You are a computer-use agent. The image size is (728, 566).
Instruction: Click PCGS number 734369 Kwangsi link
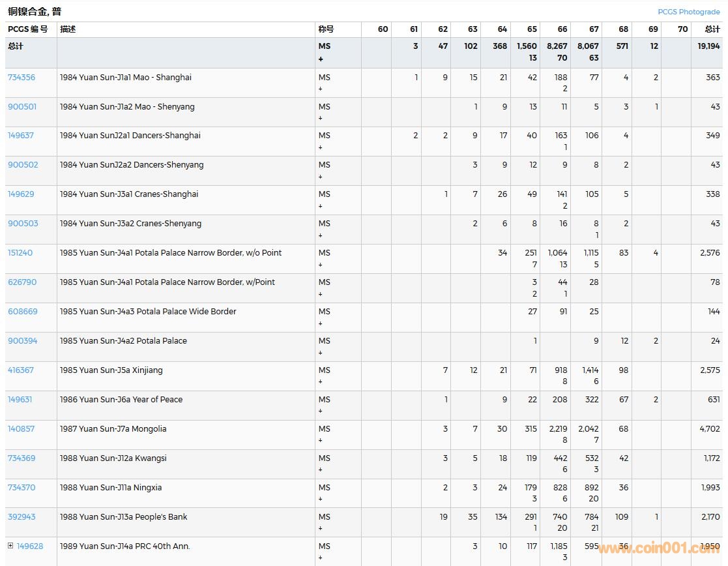click(22, 458)
